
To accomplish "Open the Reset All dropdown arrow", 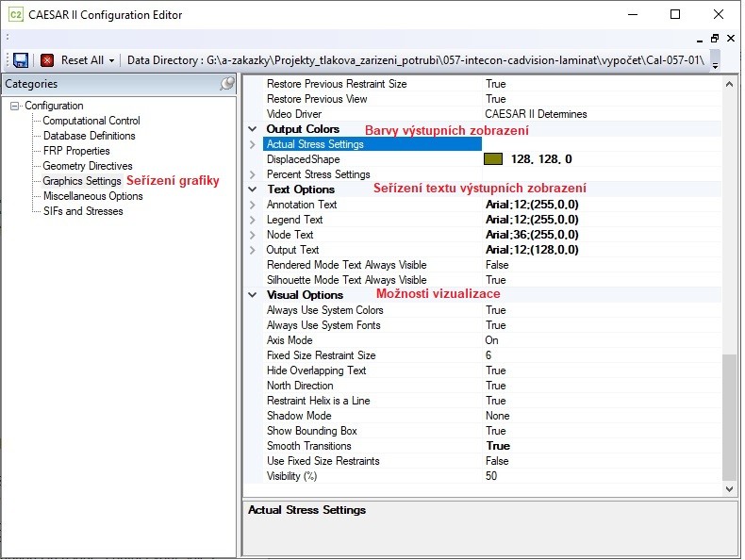I will click(111, 60).
